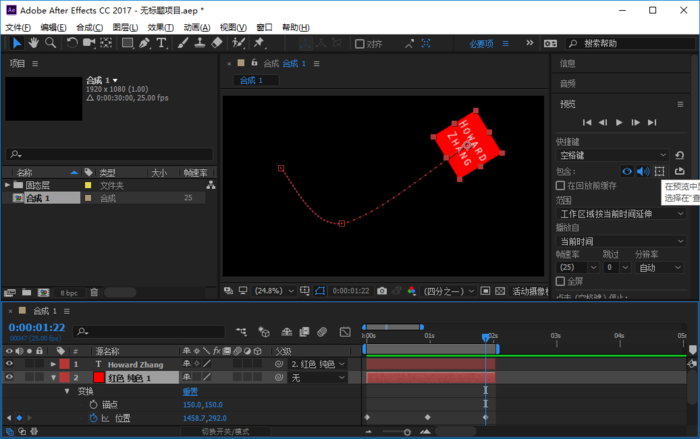
Task: Step to next frame in preview
Action: 635,122
